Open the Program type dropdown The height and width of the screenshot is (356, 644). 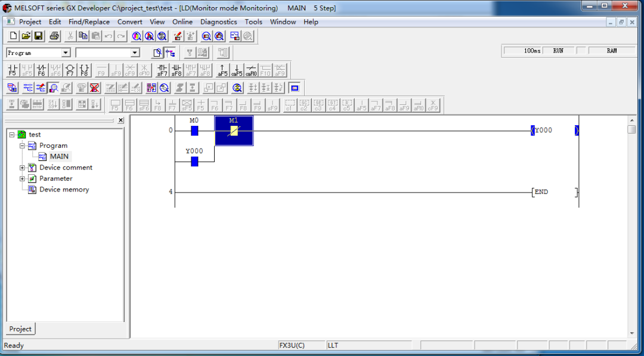(66, 53)
